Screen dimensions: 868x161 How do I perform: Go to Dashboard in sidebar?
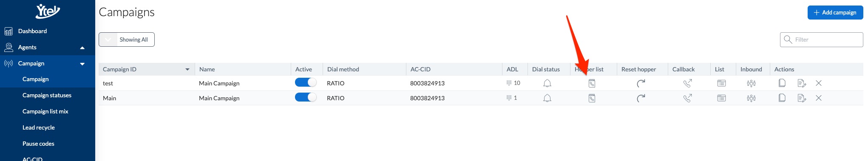(32, 31)
